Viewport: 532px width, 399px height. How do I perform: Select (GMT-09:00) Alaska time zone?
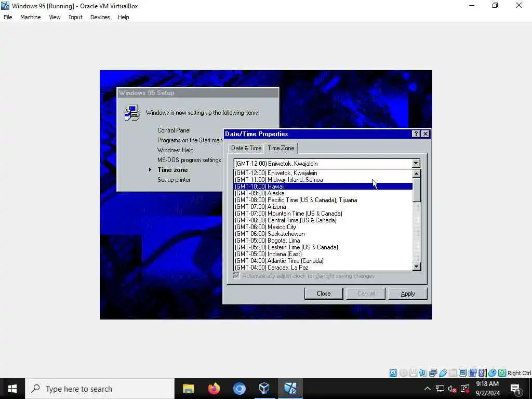pyautogui.click(x=323, y=193)
